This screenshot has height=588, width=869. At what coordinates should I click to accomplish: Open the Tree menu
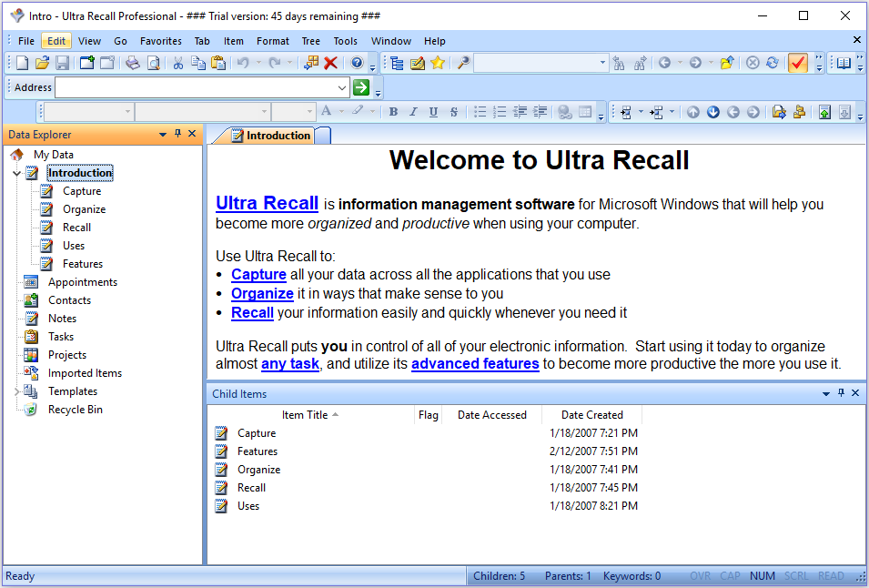pyautogui.click(x=311, y=41)
